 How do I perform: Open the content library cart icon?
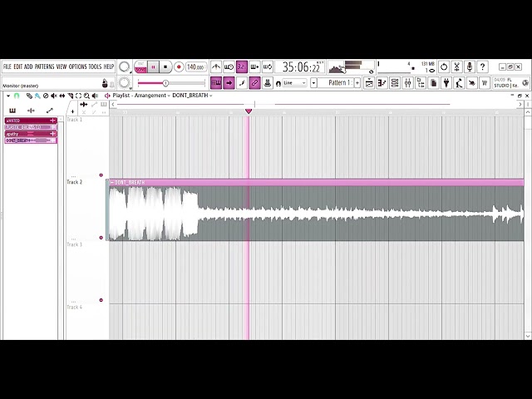tap(485, 83)
